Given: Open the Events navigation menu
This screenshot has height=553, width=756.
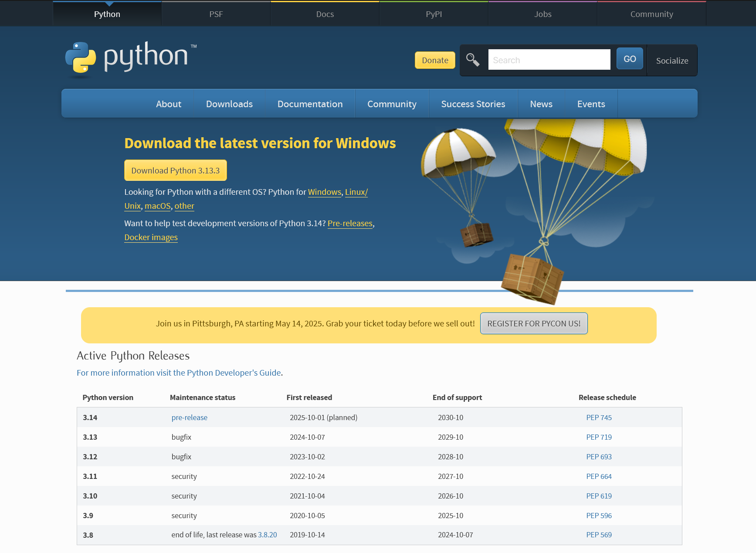Looking at the screenshot, I should pos(591,104).
